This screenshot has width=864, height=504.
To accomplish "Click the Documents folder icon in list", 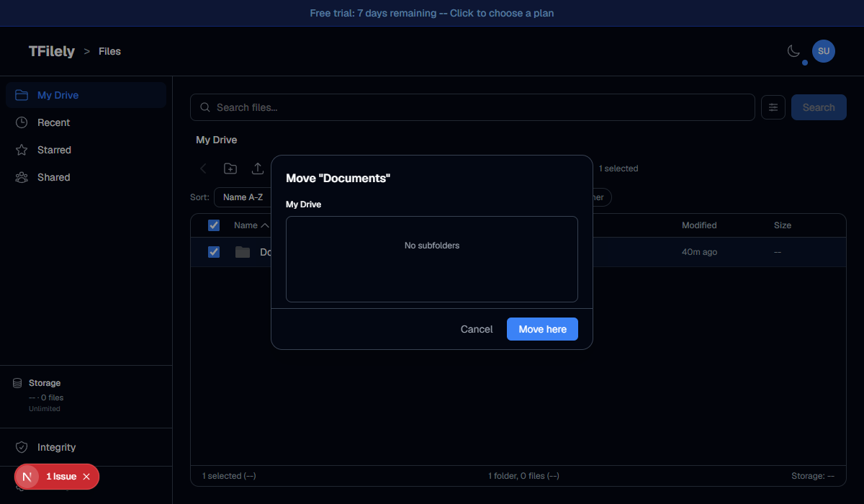I will click(x=243, y=252).
